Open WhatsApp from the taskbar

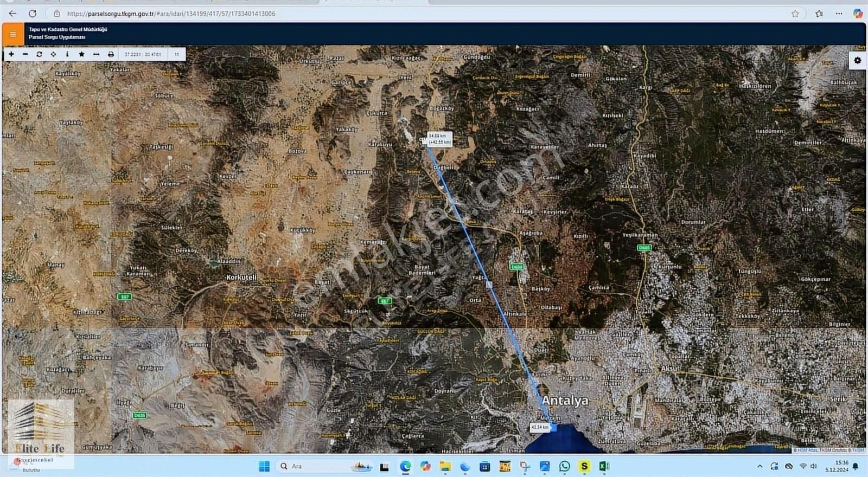(x=564, y=466)
